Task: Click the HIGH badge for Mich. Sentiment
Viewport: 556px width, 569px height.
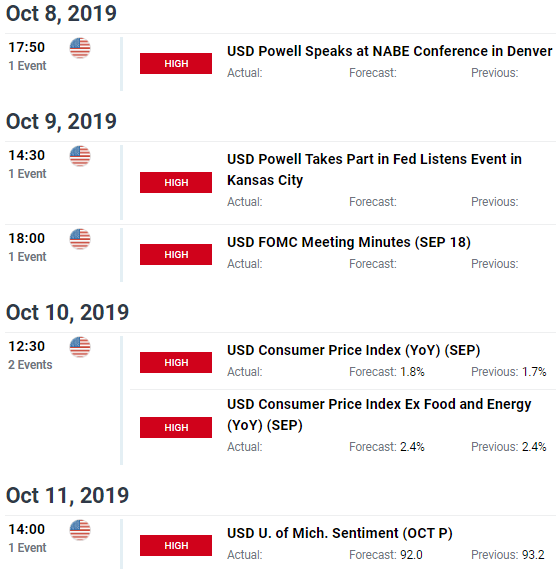Action: click(176, 545)
